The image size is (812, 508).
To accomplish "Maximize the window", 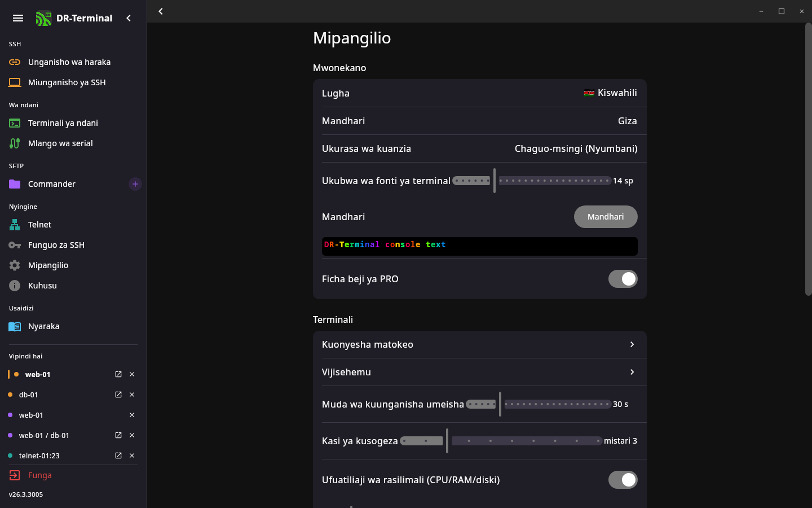I will coord(782,11).
